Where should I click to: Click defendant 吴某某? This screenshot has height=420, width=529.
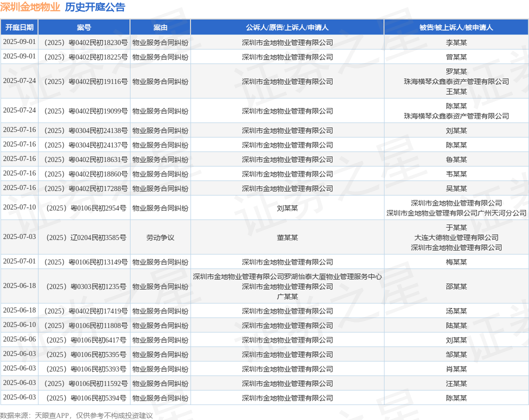[x=456, y=188]
